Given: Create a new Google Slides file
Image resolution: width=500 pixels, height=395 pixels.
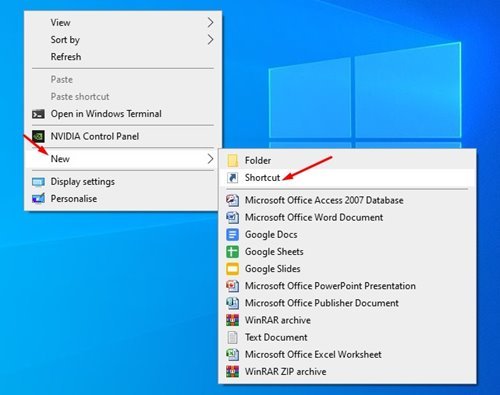Looking at the screenshot, I should [x=347, y=269].
